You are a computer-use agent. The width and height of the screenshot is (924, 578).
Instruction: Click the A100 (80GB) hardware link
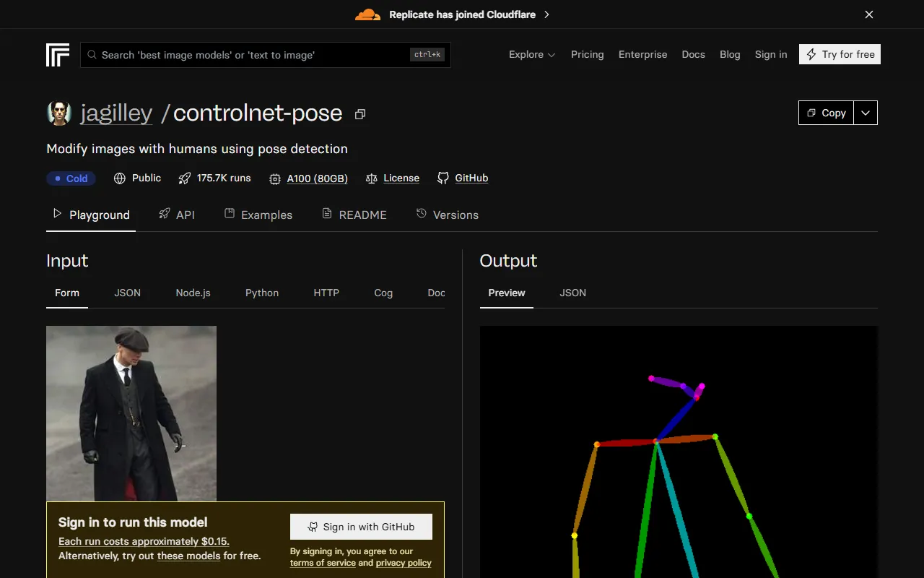click(317, 178)
